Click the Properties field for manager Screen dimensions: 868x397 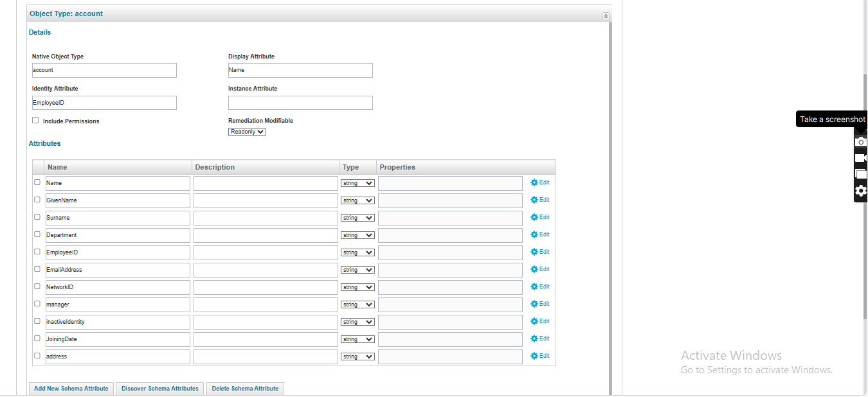click(450, 304)
